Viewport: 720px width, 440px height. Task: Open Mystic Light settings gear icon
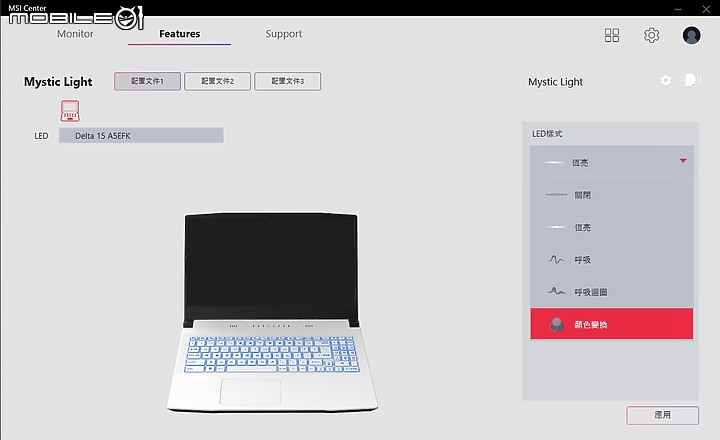coord(666,80)
